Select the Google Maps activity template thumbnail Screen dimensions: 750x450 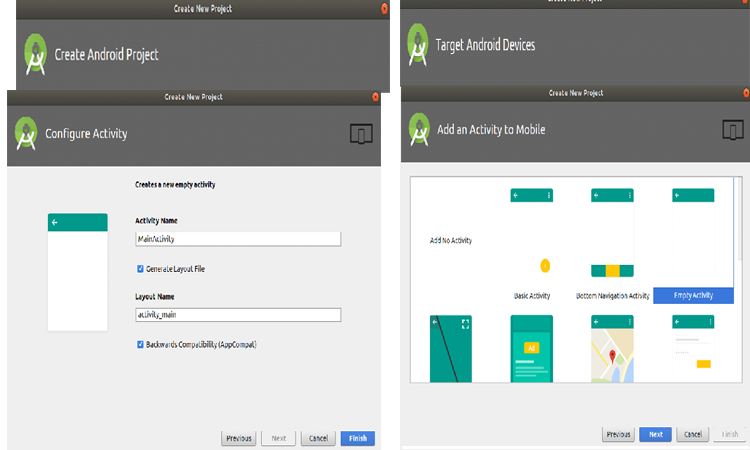click(x=612, y=348)
